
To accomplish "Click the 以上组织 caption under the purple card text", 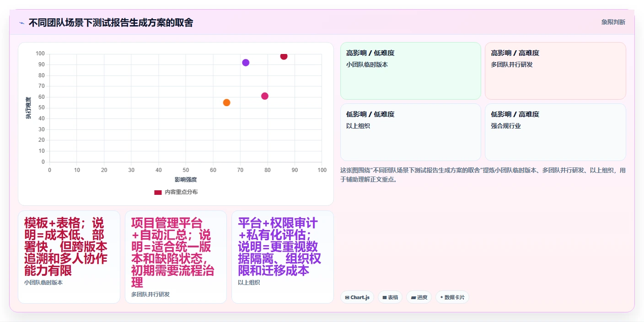I will (249, 283).
